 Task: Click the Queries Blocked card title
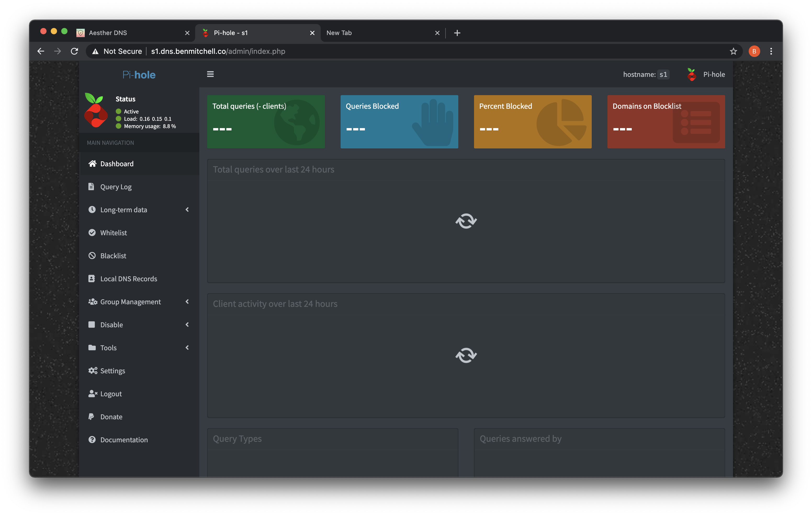pos(372,106)
